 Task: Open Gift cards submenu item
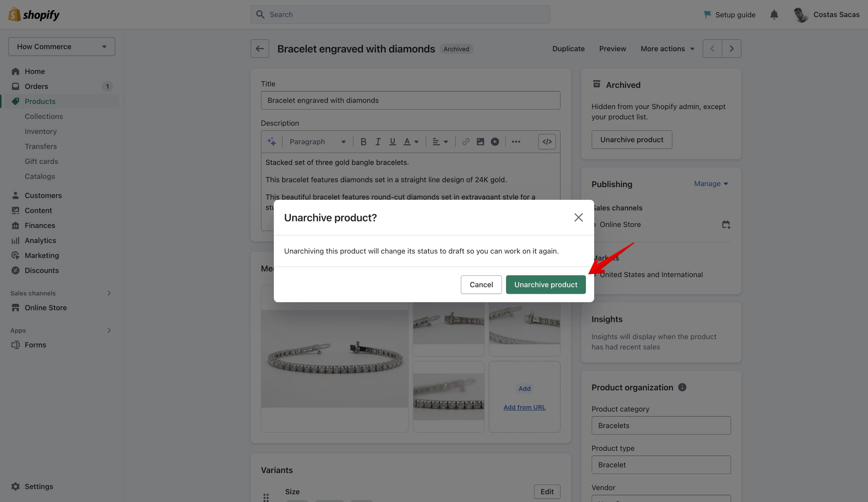41,161
